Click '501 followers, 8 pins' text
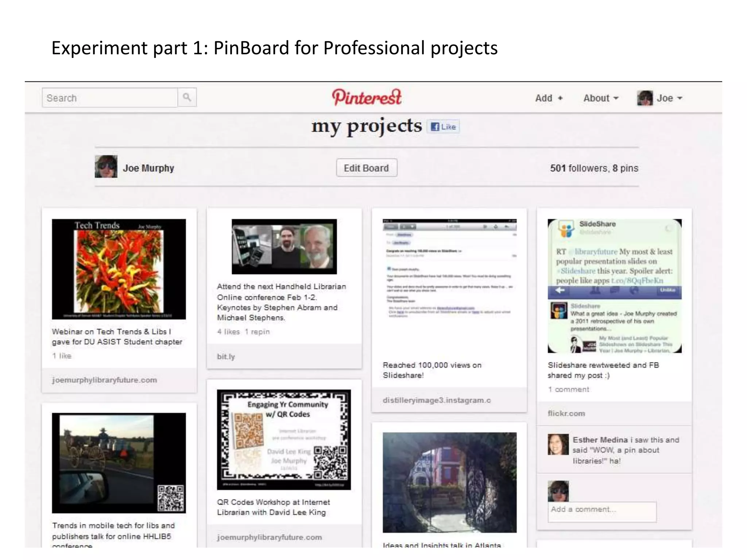This screenshot has height=560, width=747. click(x=594, y=168)
